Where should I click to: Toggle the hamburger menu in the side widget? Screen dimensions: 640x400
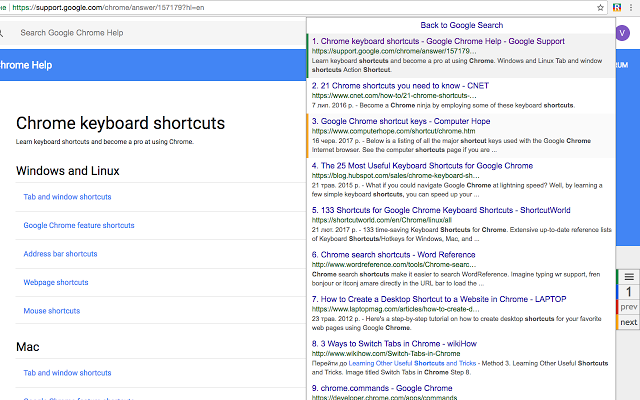click(629, 277)
